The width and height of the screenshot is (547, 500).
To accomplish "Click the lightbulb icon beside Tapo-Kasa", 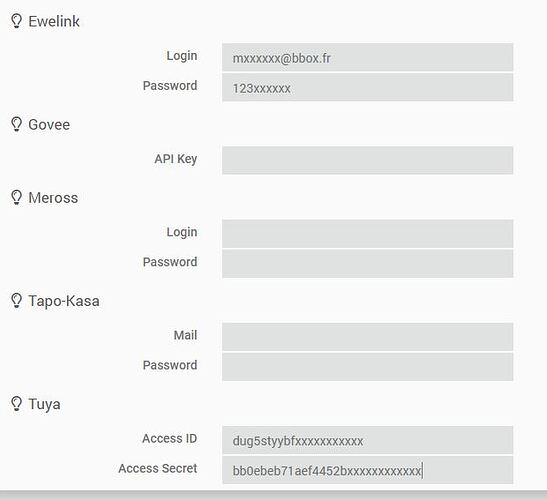I will coord(16,301).
